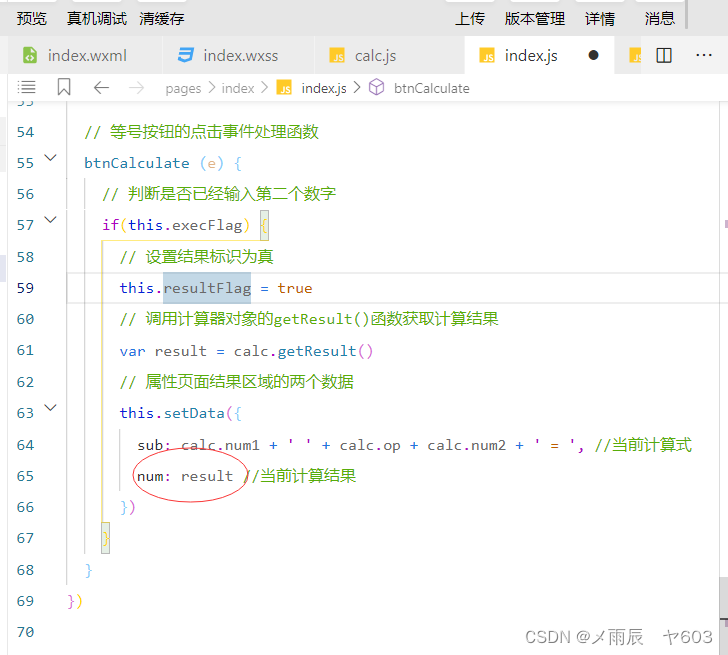The image size is (728, 655).
Task: Open the more actions ellipsis menu
Action: tap(704, 55)
